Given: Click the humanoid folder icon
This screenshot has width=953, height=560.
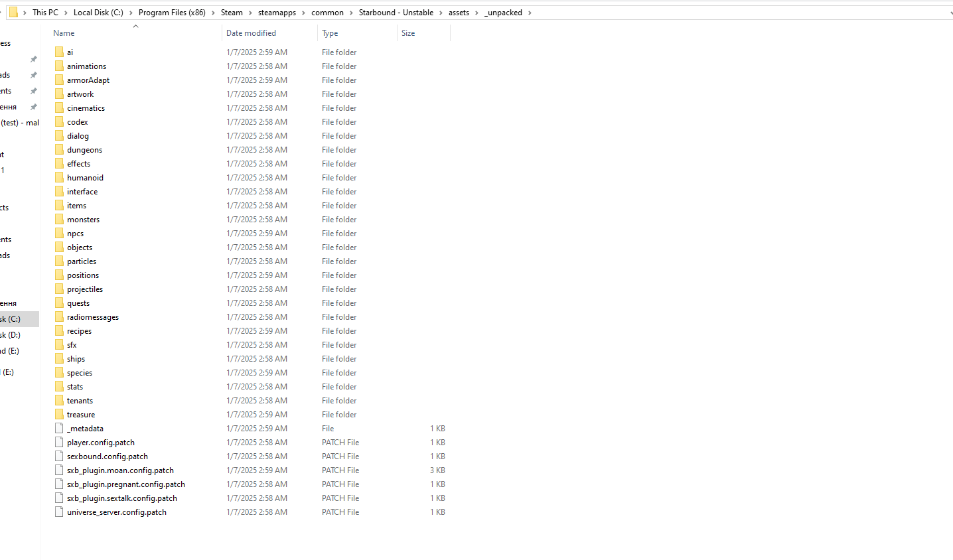Looking at the screenshot, I should click(x=59, y=178).
